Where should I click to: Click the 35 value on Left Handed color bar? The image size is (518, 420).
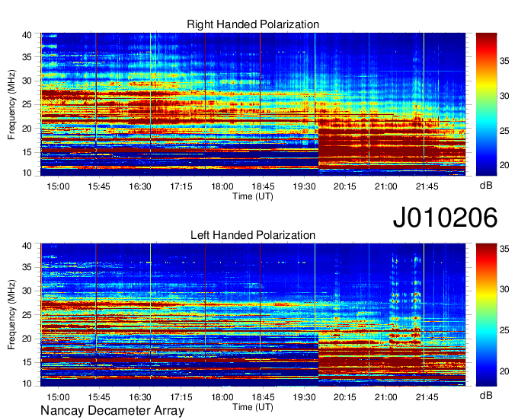(x=504, y=249)
